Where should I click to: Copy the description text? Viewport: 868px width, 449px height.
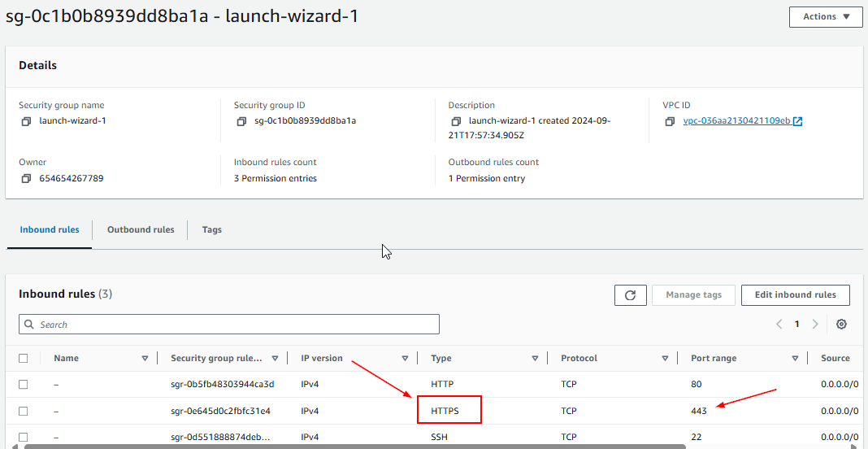click(456, 121)
